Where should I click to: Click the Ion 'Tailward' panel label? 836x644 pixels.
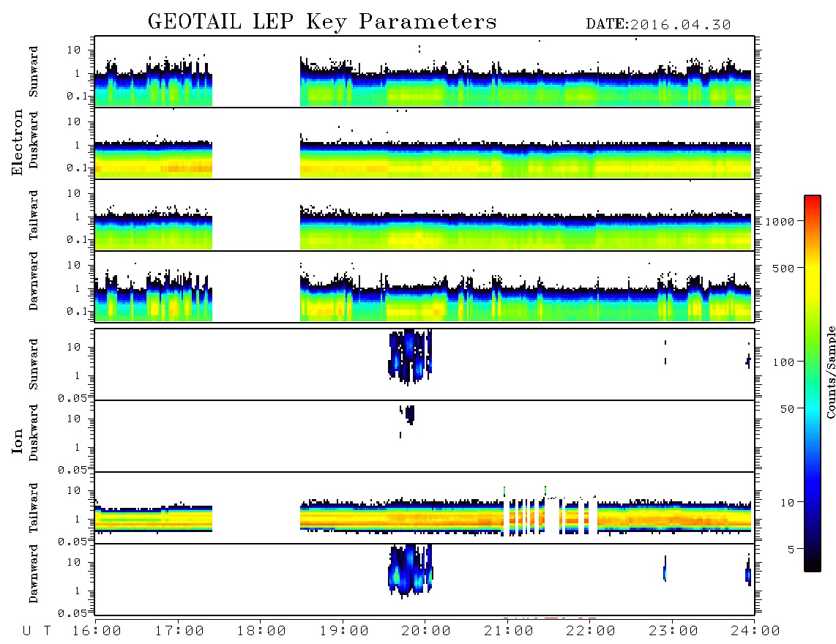pyautogui.click(x=34, y=508)
